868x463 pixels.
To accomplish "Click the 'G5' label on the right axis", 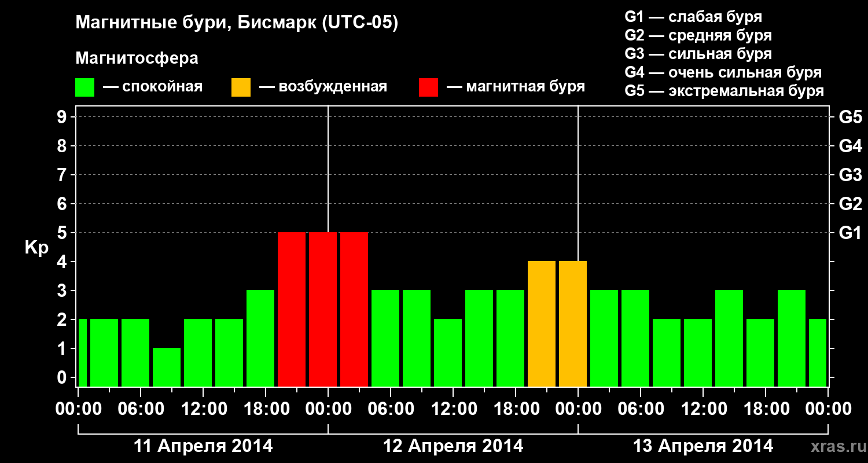I will pos(850,117).
